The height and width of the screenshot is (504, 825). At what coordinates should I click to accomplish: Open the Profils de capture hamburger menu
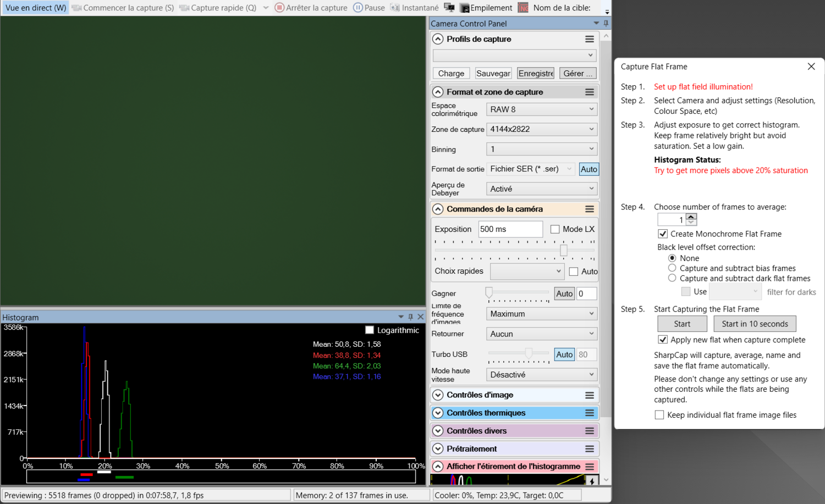(590, 39)
